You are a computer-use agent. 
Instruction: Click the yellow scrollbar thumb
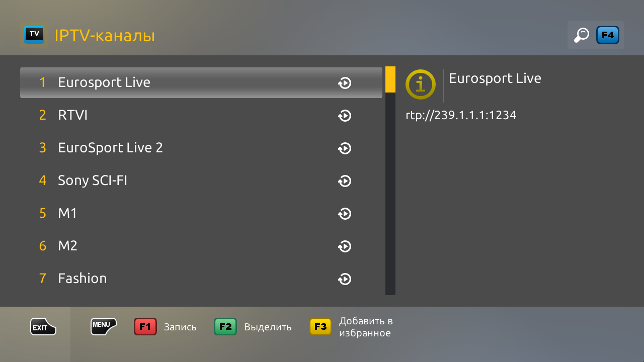pos(390,79)
